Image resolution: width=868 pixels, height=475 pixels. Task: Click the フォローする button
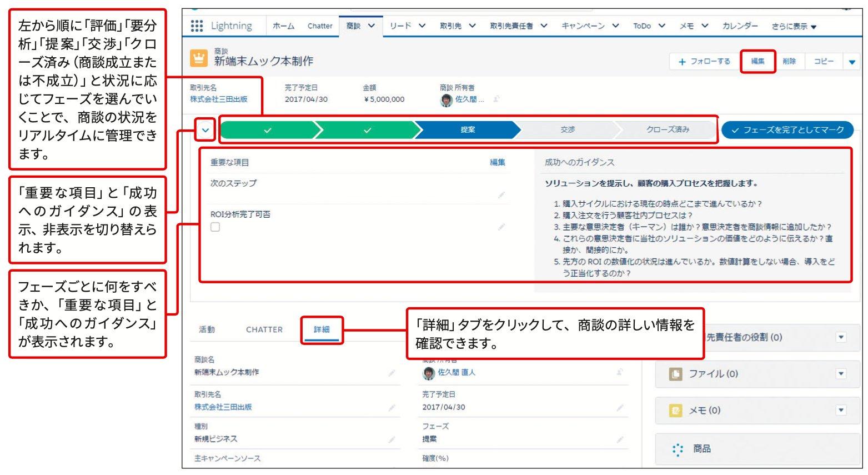tap(705, 62)
